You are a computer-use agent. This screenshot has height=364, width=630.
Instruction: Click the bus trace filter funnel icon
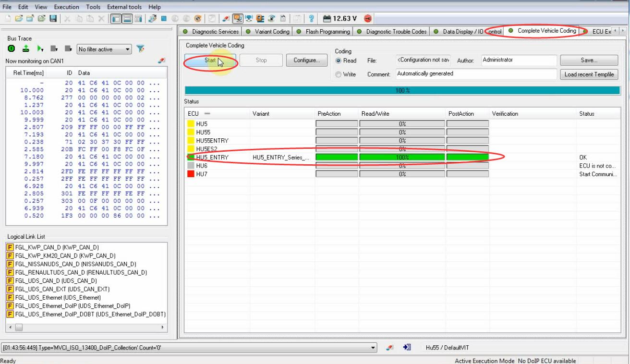pos(141,49)
